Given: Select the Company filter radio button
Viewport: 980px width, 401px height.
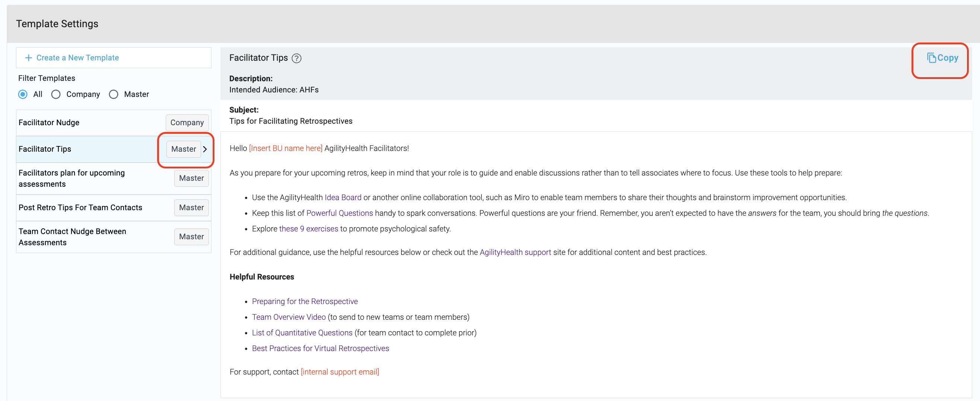Looking at the screenshot, I should coord(56,94).
